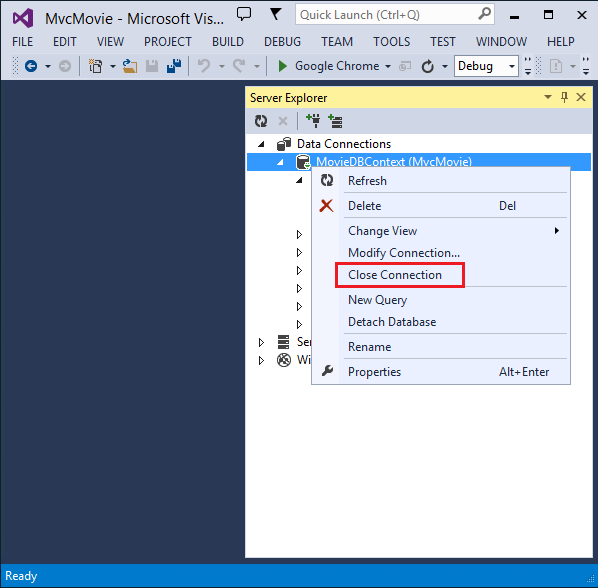
Task: Open the VIEW menu
Action: pos(110,42)
